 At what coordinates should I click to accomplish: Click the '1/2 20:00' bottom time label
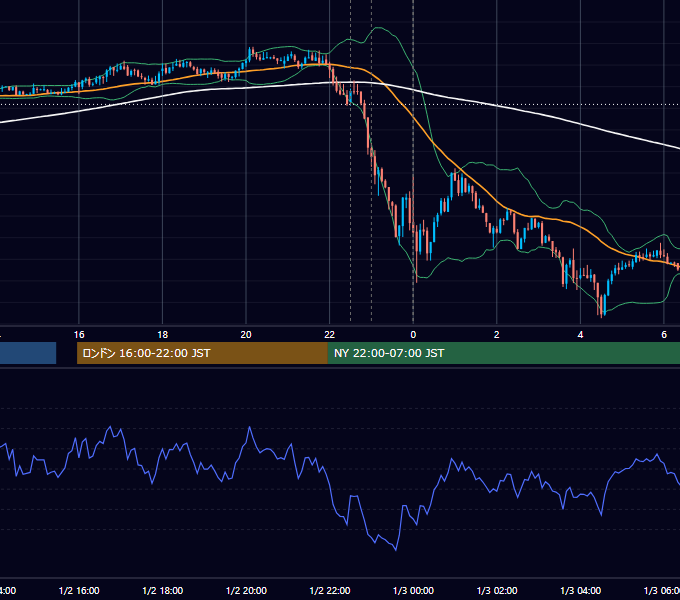point(246,590)
